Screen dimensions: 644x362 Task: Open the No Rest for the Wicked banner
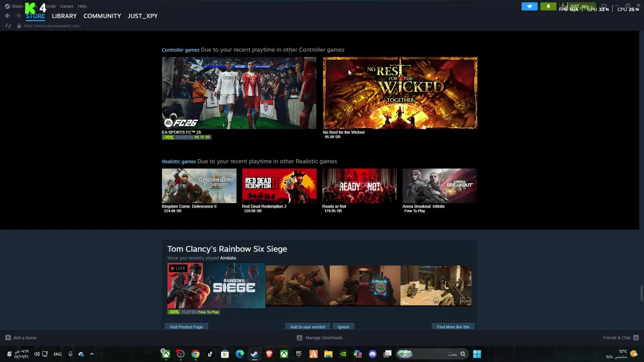pos(400,93)
